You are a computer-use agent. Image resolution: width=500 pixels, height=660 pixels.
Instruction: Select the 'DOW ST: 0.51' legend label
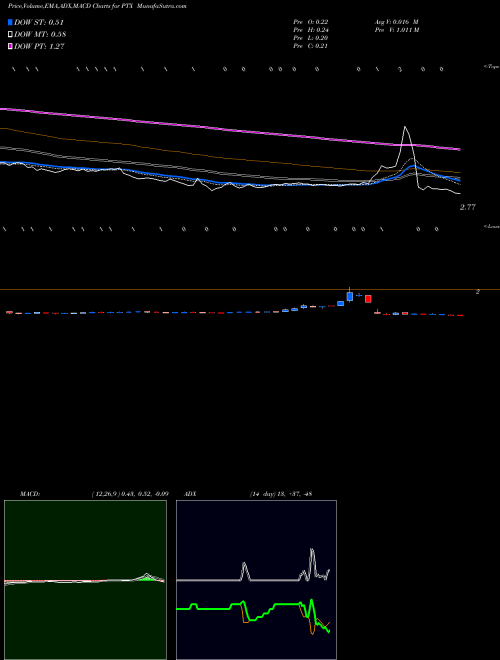[x=39, y=22]
